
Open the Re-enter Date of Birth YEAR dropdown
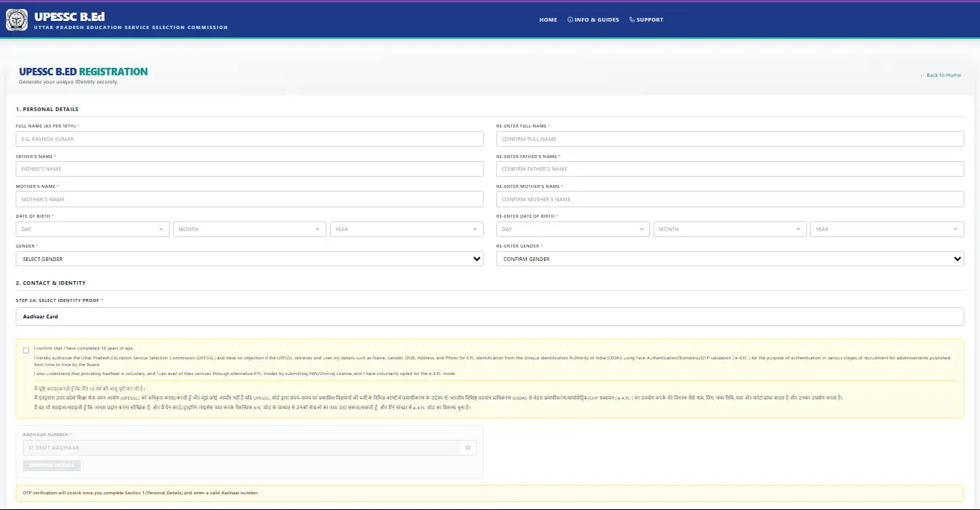(x=887, y=229)
